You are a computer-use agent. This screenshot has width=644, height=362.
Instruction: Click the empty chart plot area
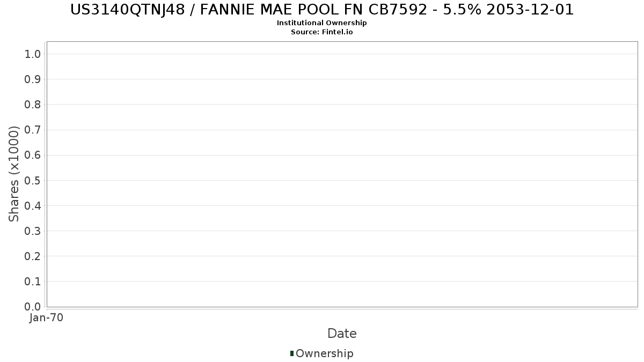(x=342, y=174)
